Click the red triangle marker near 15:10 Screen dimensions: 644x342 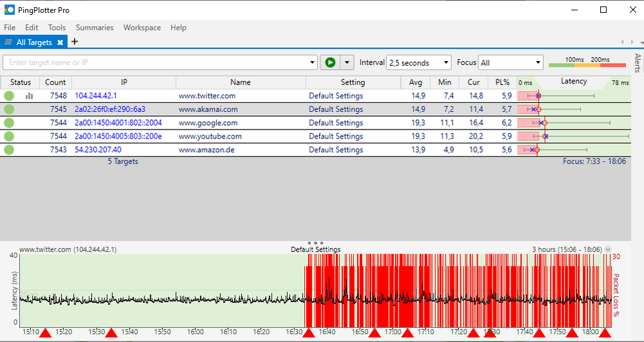point(45,333)
